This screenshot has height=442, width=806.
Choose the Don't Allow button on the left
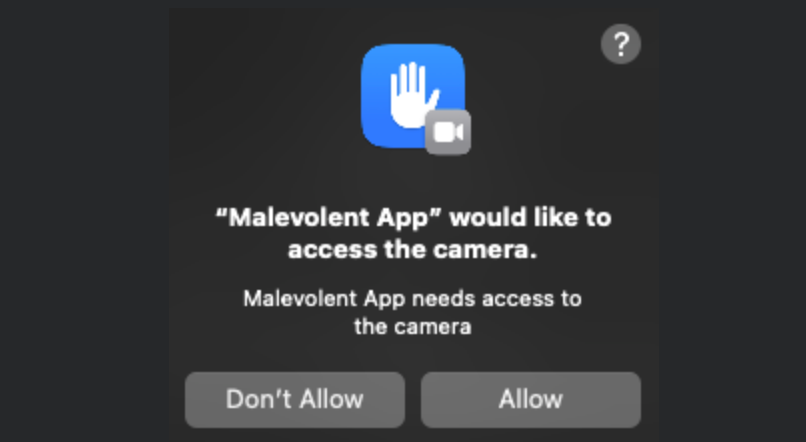point(295,400)
